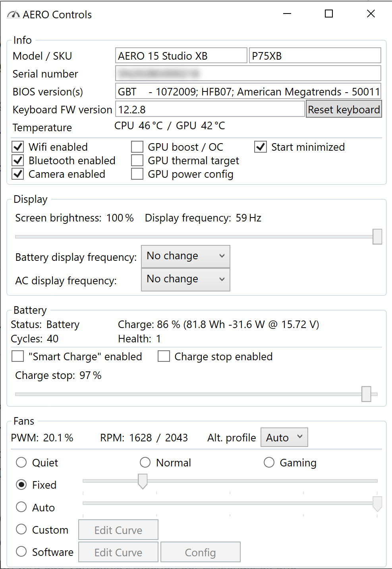Select the Quiet fan profile
The width and height of the screenshot is (392, 569).
point(21,462)
